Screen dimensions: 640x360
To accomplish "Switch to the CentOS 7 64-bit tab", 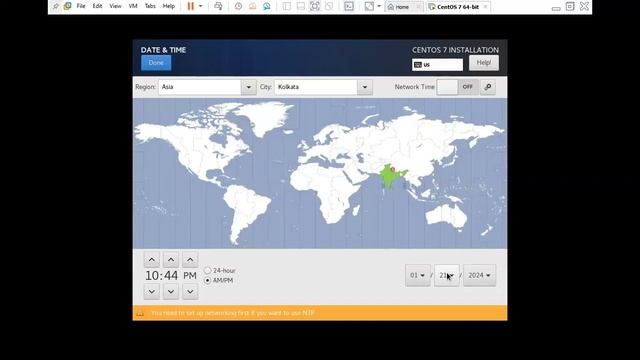I will pos(458,7).
